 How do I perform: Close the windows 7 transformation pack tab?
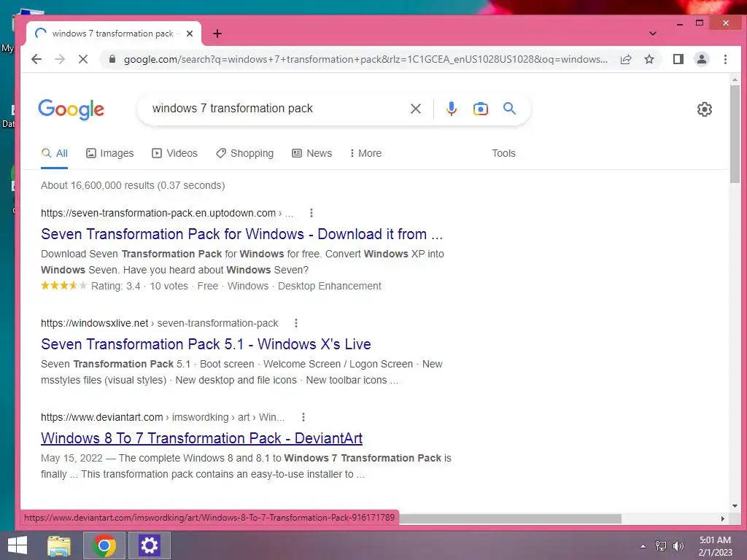click(190, 34)
